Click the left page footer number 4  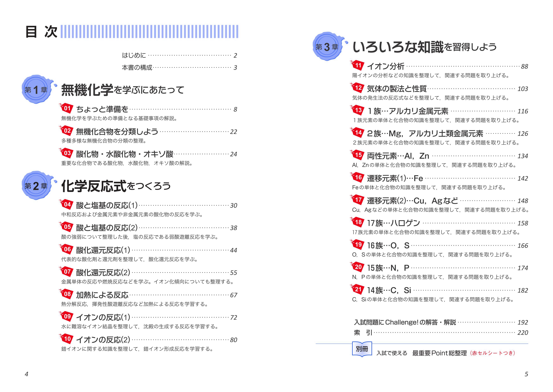(x=27, y=374)
